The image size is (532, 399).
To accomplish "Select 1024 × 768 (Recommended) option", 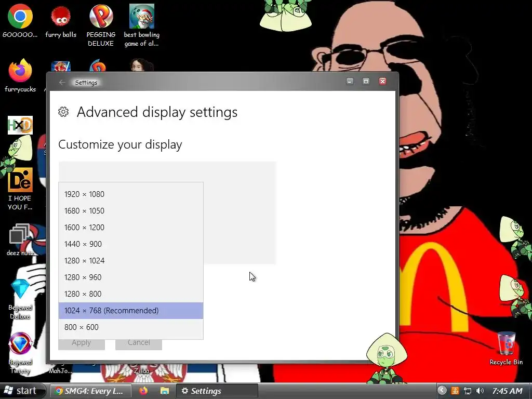I will click(x=131, y=311).
